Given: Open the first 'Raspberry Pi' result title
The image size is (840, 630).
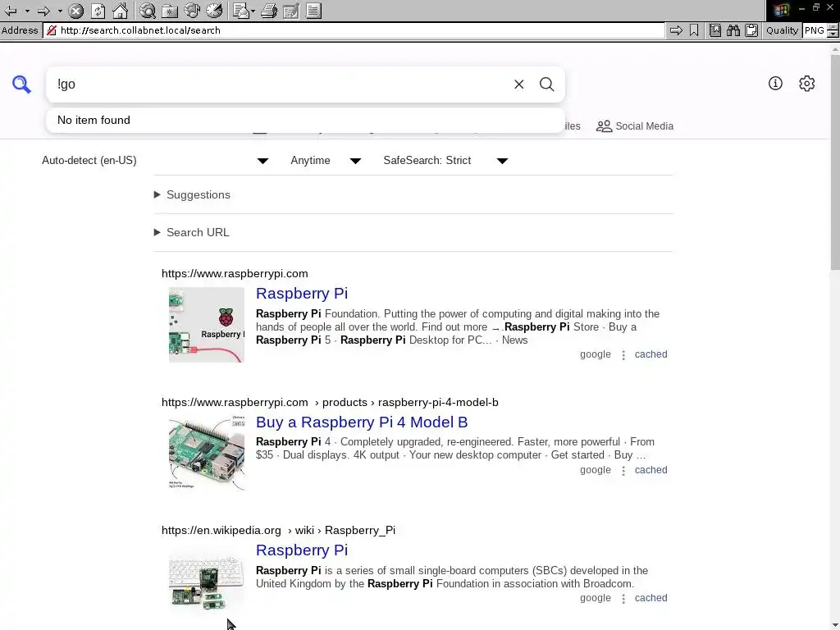Looking at the screenshot, I should (x=302, y=294).
